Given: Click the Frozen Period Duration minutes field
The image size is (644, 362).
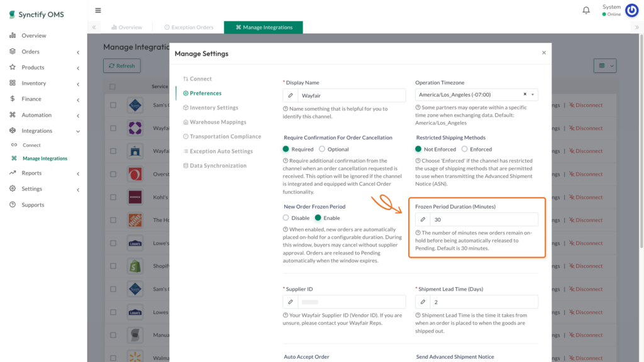Looking at the screenshot, I should (x=484, y=219).
